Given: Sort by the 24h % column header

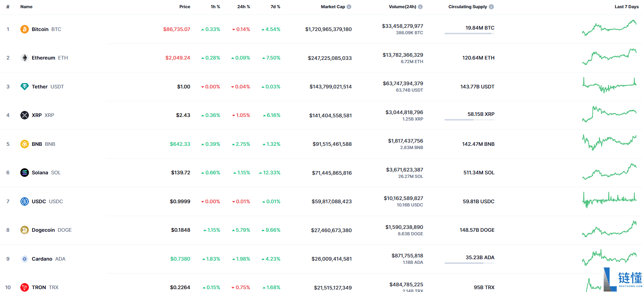Looking at the screenshot, I should 244,7.
